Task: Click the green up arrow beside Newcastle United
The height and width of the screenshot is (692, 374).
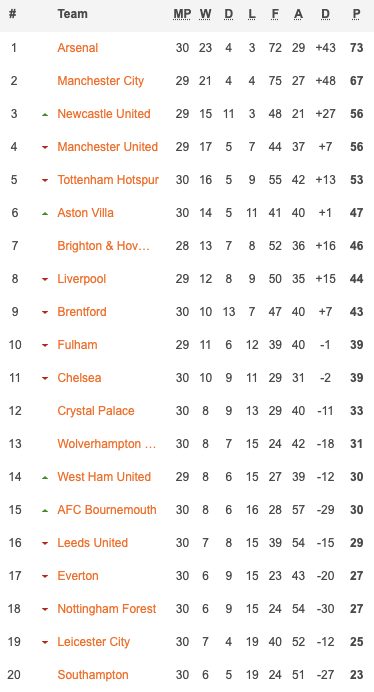Action: [x=45, y=114]
